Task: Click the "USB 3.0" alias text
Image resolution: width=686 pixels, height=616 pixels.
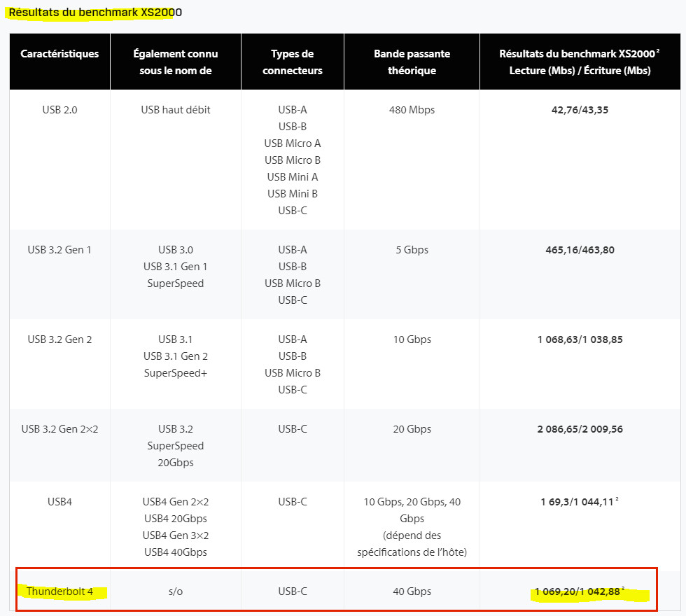Action: (x=176, y=250)
